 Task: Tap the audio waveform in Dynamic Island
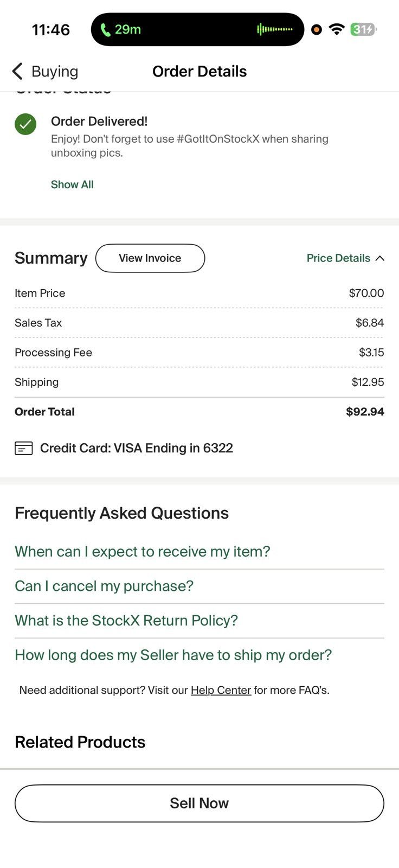tap(275, 29)
